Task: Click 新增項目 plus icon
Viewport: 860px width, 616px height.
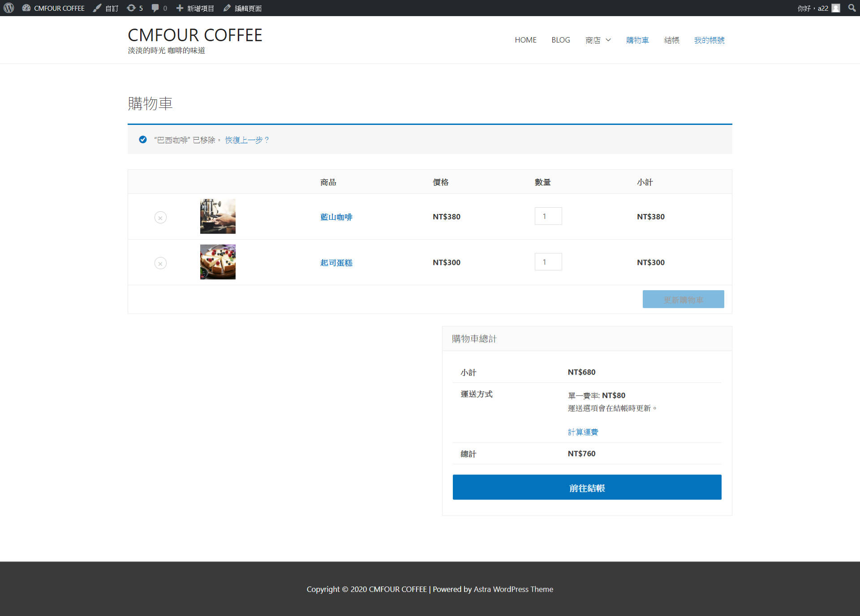Action: (180, 8)
